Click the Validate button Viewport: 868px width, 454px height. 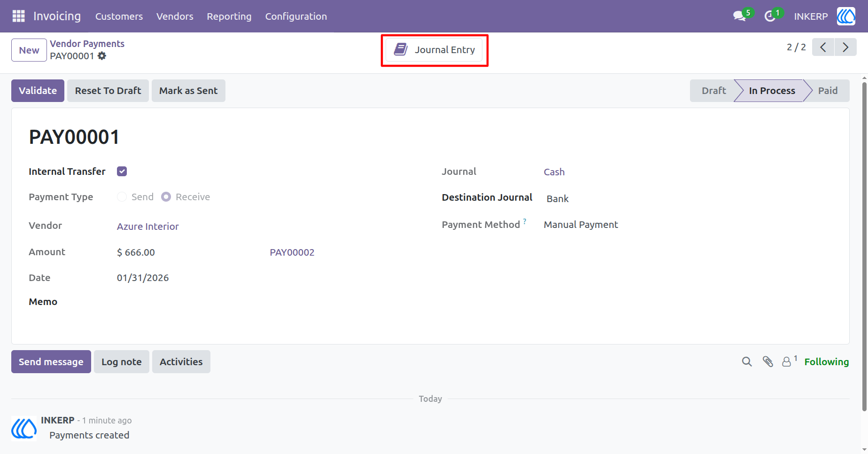pyautogui.click(x=38, y=91)
